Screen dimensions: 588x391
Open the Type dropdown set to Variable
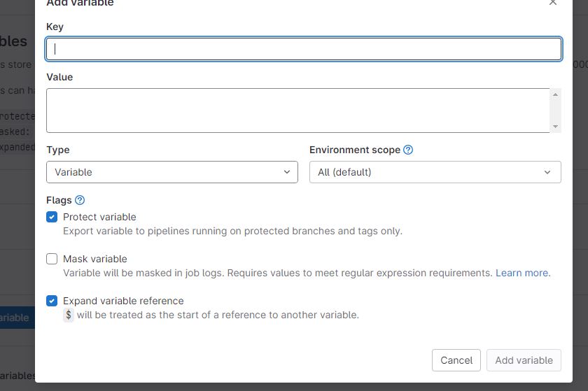pos(171,172)
